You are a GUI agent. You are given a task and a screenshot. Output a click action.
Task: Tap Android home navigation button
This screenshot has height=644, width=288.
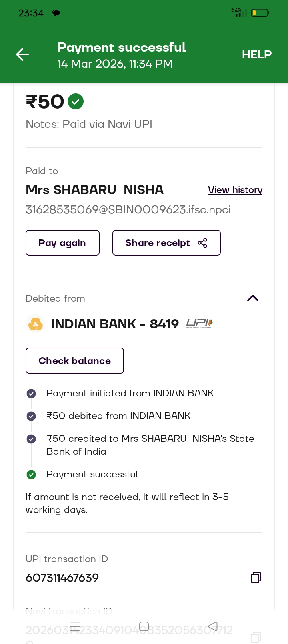(x=144, y=626)
